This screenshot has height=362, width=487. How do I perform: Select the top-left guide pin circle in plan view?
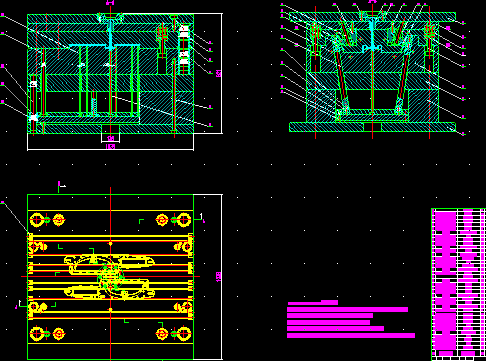(37, 220)
